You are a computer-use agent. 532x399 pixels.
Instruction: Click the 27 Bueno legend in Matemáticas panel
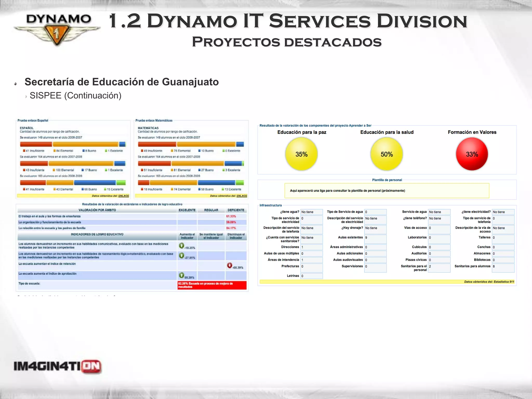tap(206, 170)
